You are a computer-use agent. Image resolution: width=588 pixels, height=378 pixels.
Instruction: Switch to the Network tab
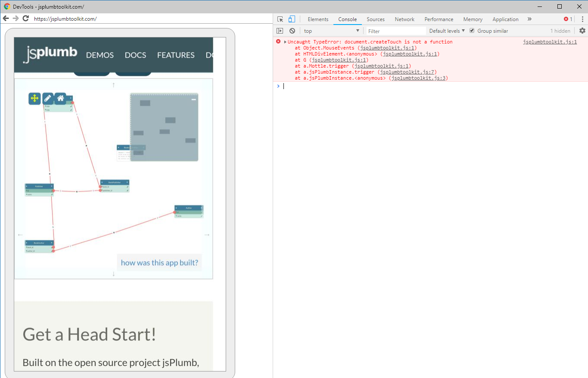(x=404, y=19)
